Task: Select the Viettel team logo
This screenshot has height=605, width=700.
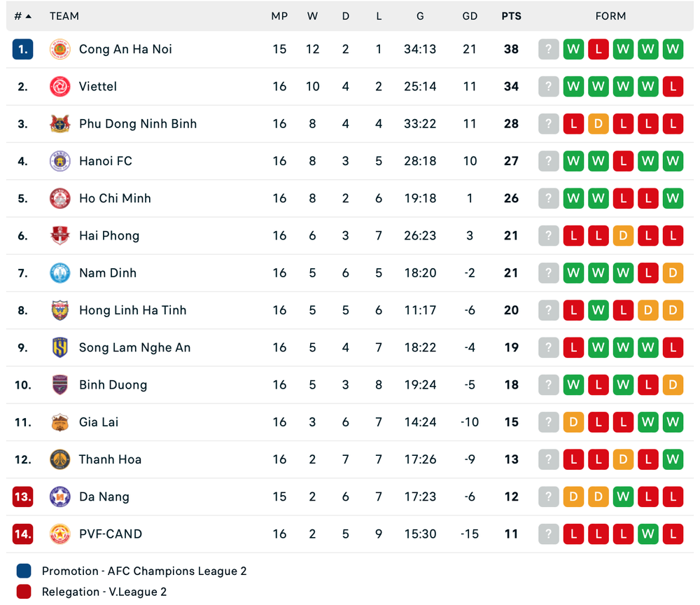Action: pyautogui.click(x=60, y=86)
